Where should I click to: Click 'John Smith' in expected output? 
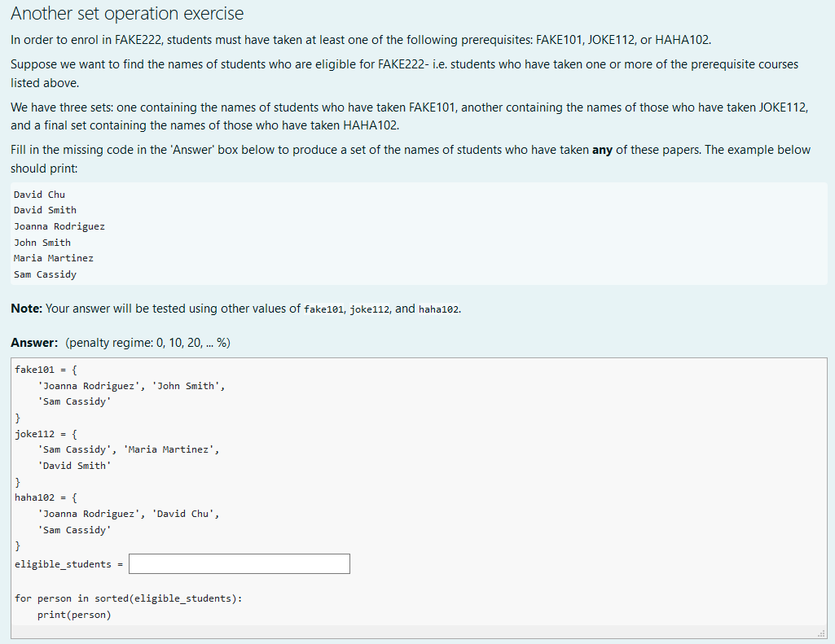(42, 243)
